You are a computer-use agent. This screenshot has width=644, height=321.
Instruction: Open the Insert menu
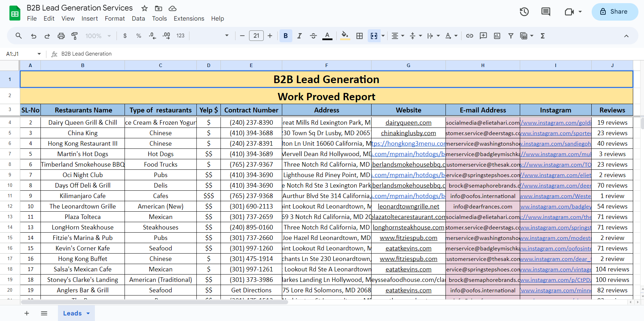point(90,19)
